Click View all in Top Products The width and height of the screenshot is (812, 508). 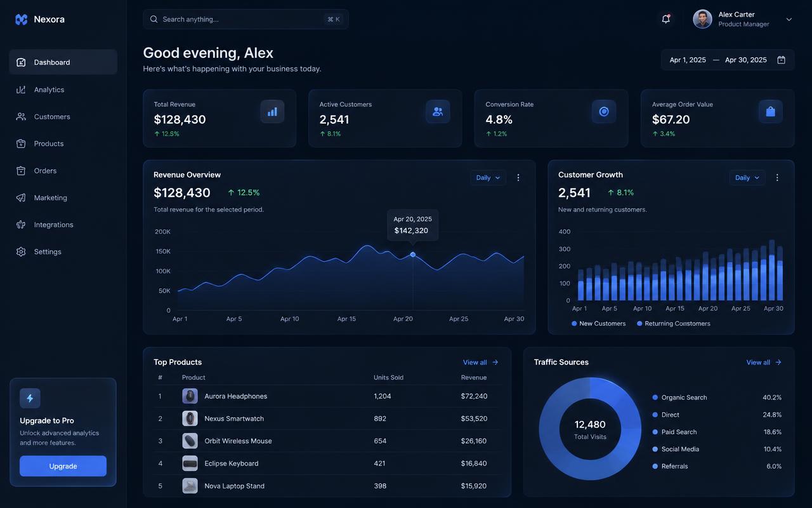(481, 363)
